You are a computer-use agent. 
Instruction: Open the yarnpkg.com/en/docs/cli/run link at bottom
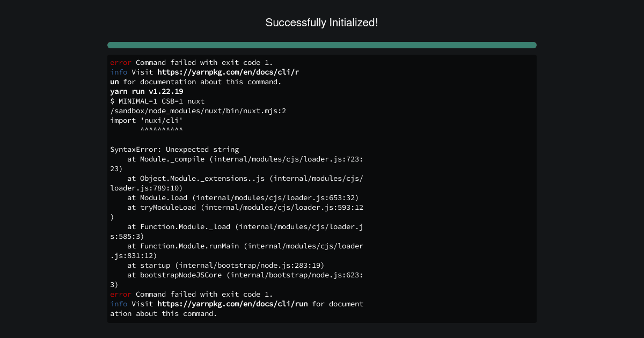[x=232, y=304]
